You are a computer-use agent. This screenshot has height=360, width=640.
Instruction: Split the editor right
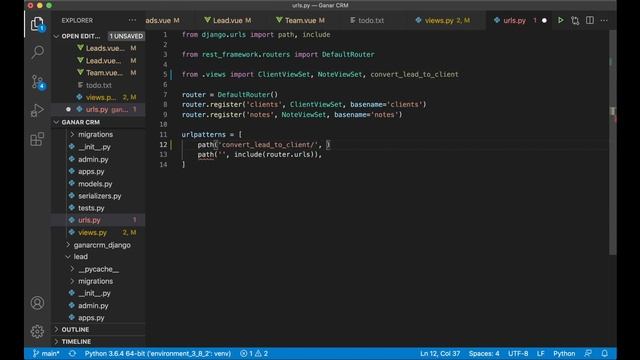click(590, 20)
